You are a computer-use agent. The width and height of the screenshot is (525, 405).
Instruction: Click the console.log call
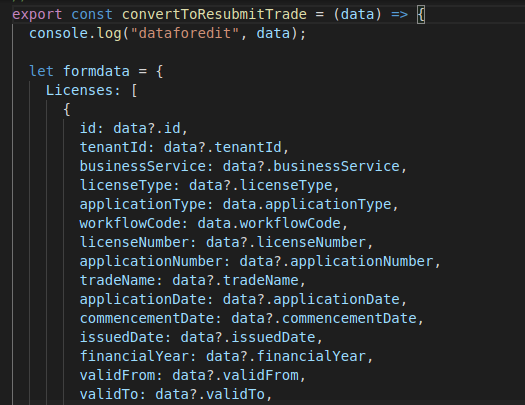click(75, 33)
